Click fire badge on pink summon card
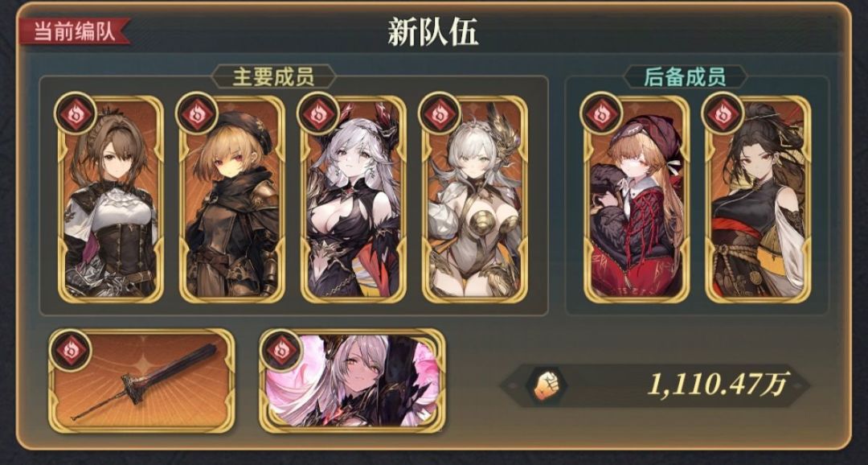The height and width of the screenshot is (465, 868). (282, 350)
